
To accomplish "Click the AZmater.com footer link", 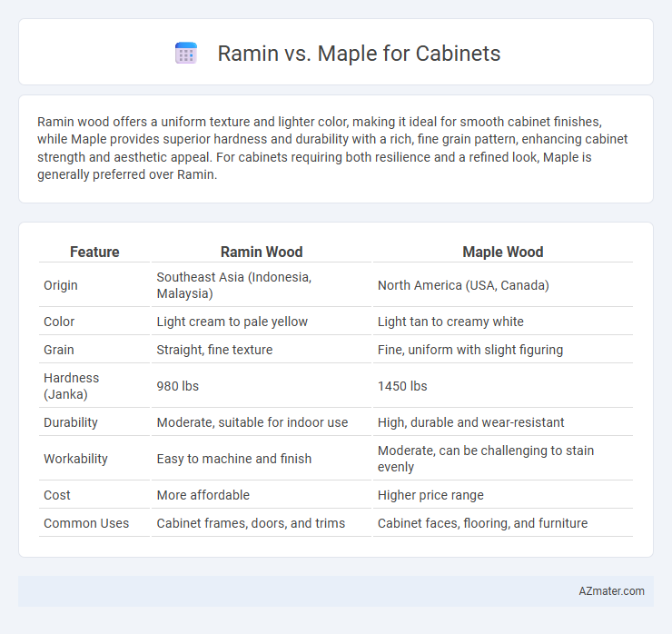I will (x=611, y=591).
